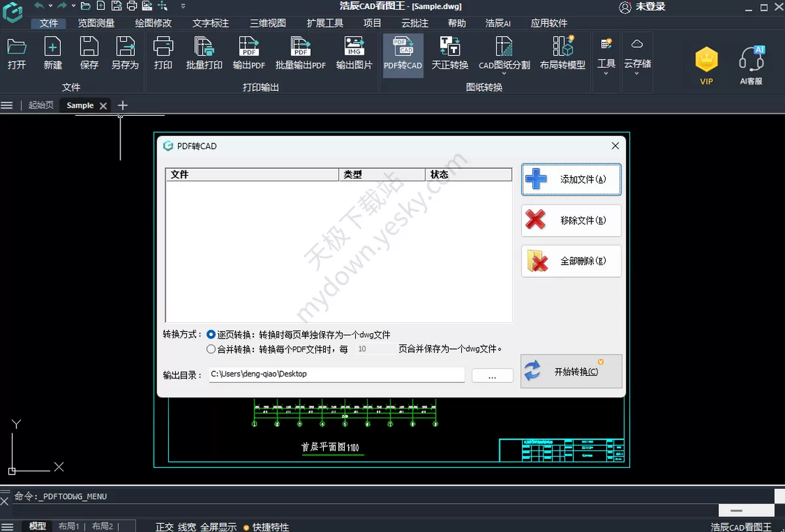Viewport: 785px width, 532px height.
Task: Switch to 帮助 ribbon tab
Action: coord(457,23)
